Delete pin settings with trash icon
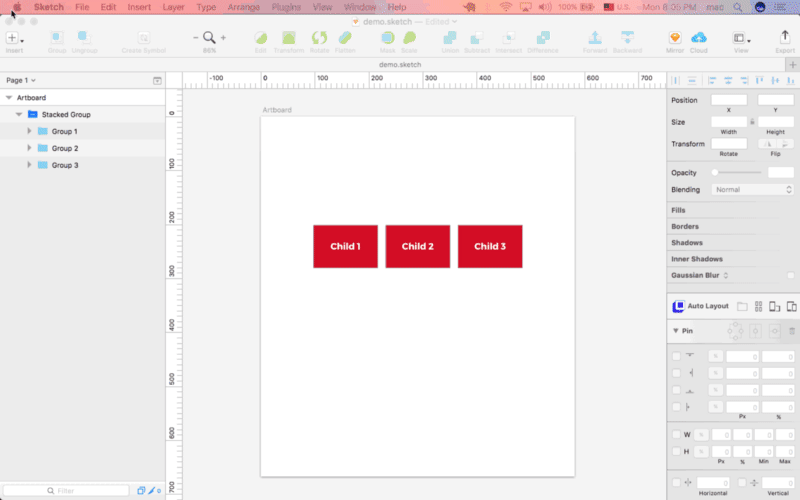The height and width of the screenshot is (500, 800). point(792,331)
